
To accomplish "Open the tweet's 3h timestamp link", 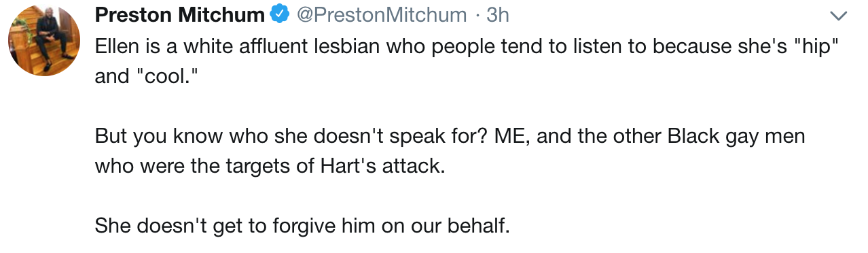I will 498,14.
